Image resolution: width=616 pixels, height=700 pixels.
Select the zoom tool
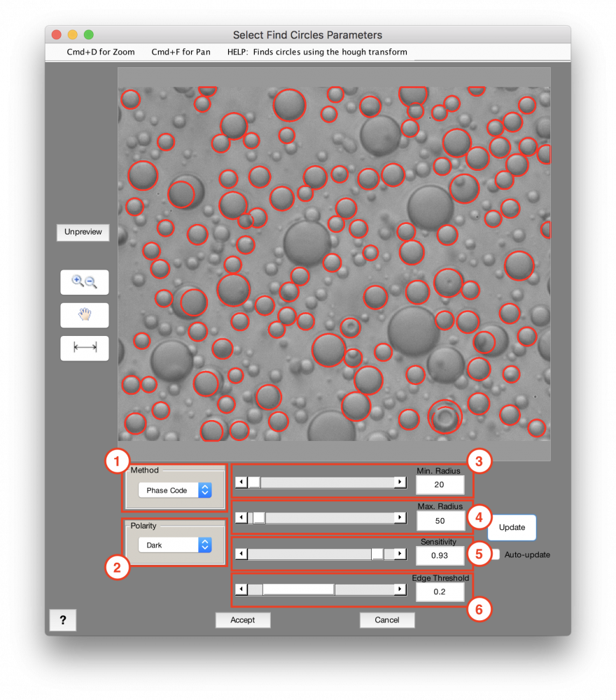(84, 282)
